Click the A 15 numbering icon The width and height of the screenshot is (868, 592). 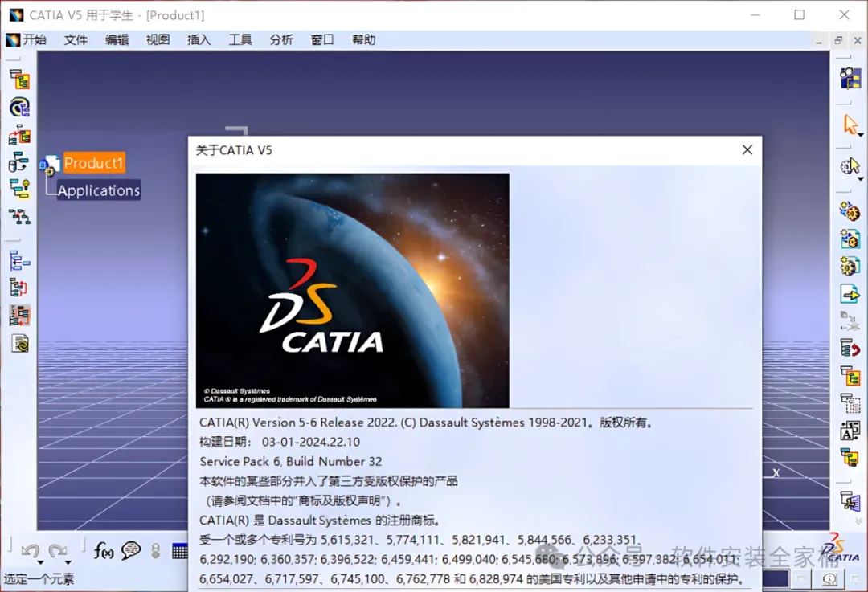coord(850,431)
